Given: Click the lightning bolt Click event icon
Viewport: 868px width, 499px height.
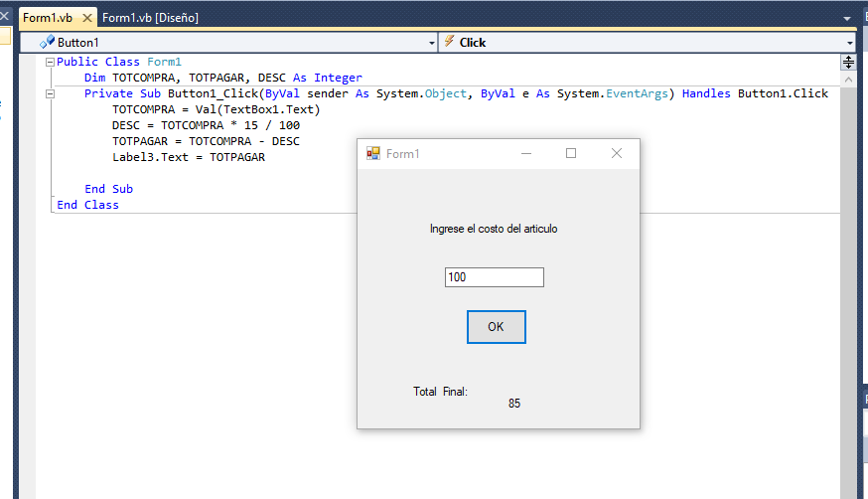Looking at the screenshot, I should 449,42.
